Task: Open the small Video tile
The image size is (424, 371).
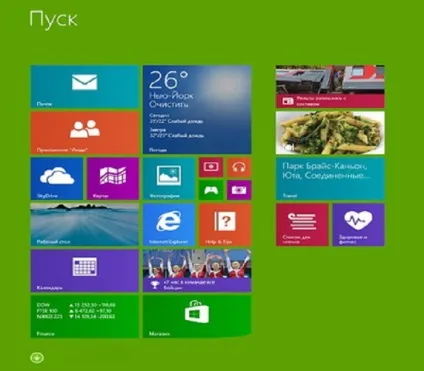Action: [x=211, y=167]
